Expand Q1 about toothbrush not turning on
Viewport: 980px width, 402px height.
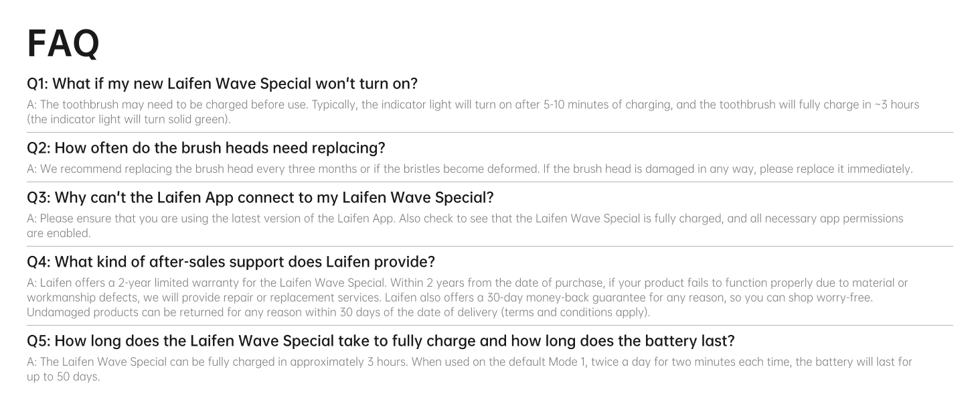pos(222,84)
